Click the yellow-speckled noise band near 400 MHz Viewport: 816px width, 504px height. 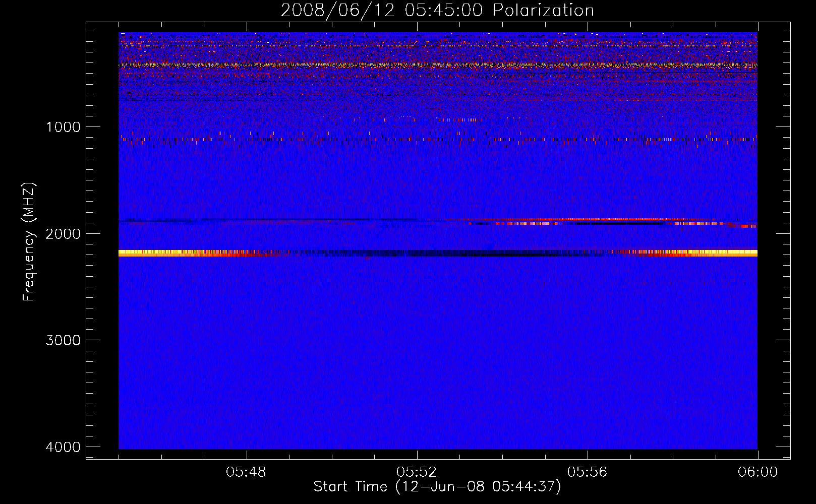(x=438, y=65)
